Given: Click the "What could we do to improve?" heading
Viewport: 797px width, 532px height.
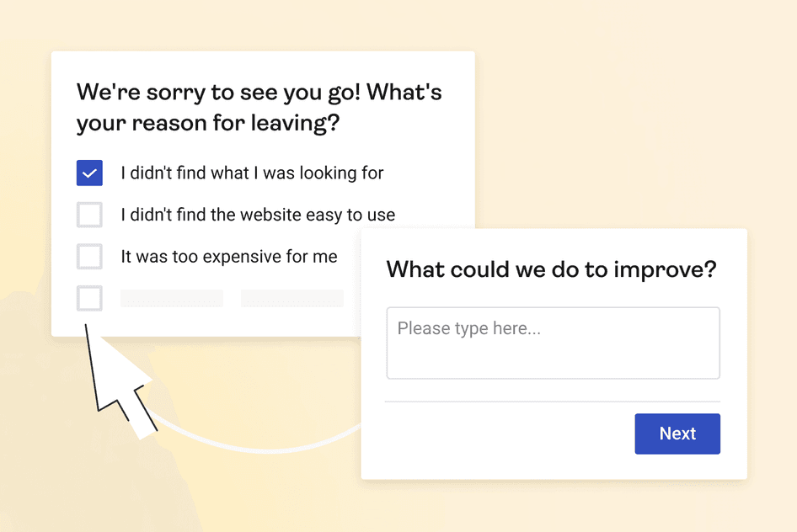Looking at the screenshot, I should tap(552, 269).
